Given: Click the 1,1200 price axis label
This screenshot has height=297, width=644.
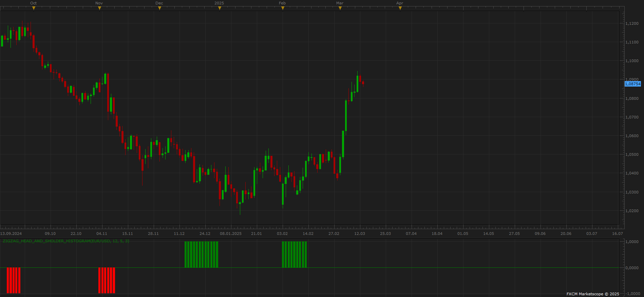Looking at the screenshot, I should [x=632, y=23].
